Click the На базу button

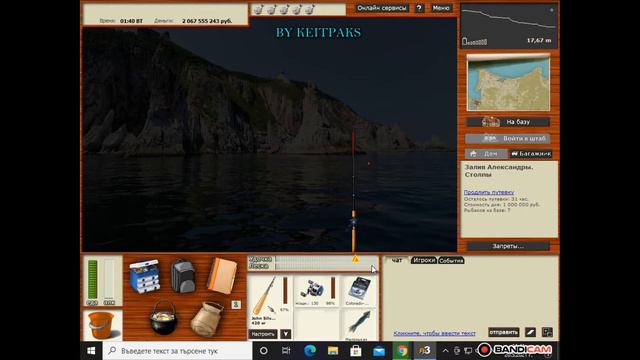coord(508,122)
